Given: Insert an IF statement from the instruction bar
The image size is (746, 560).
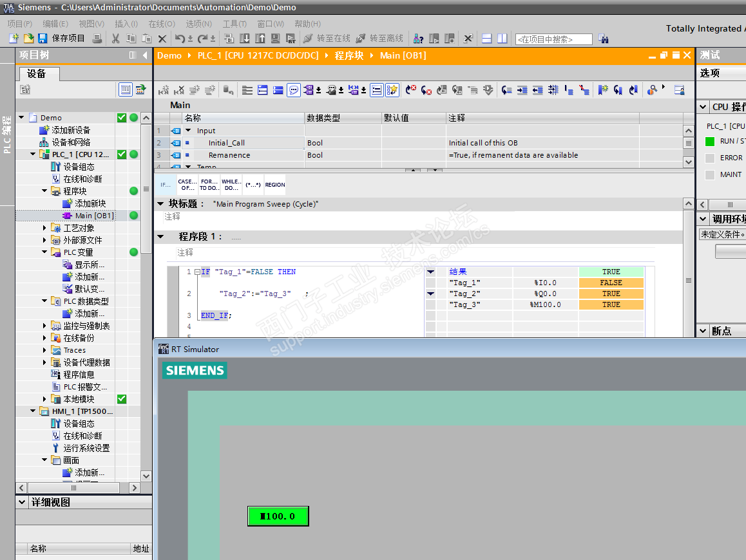Looking at the screenshot, I should [166, 185].
